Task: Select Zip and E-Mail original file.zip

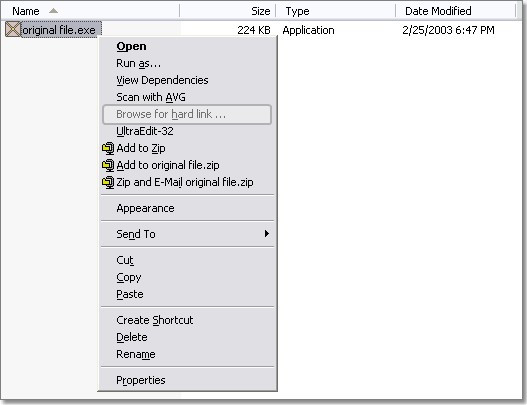Action: pos(187,182)
